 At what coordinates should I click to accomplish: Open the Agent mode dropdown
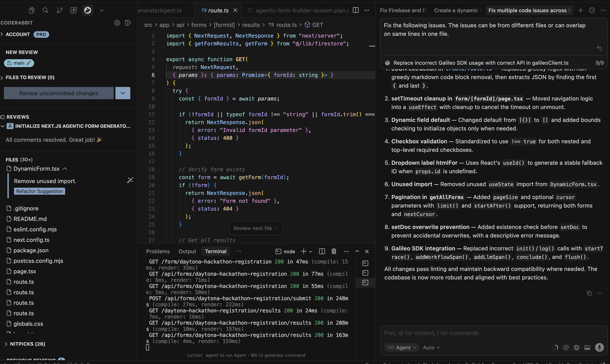402,347
